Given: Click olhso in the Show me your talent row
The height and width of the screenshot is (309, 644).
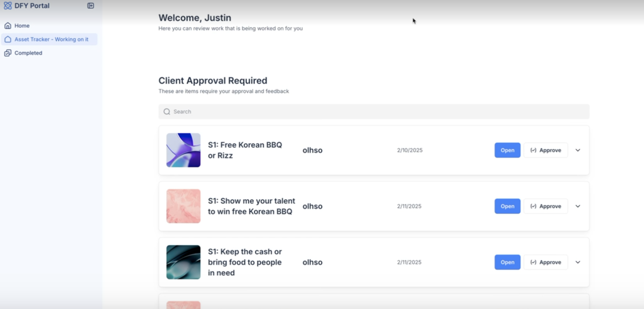Looking at the screenshot, I should click(313, 206).
